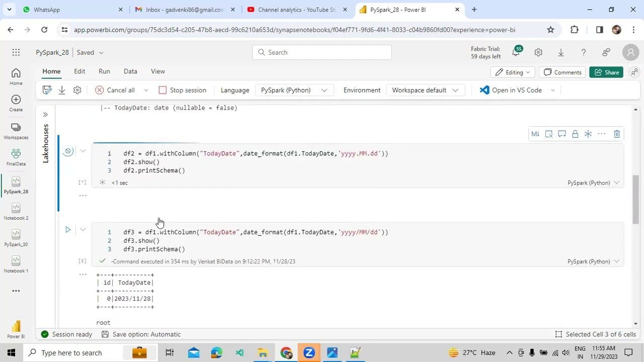Expand the Lakehouses panel

point(45,115)
